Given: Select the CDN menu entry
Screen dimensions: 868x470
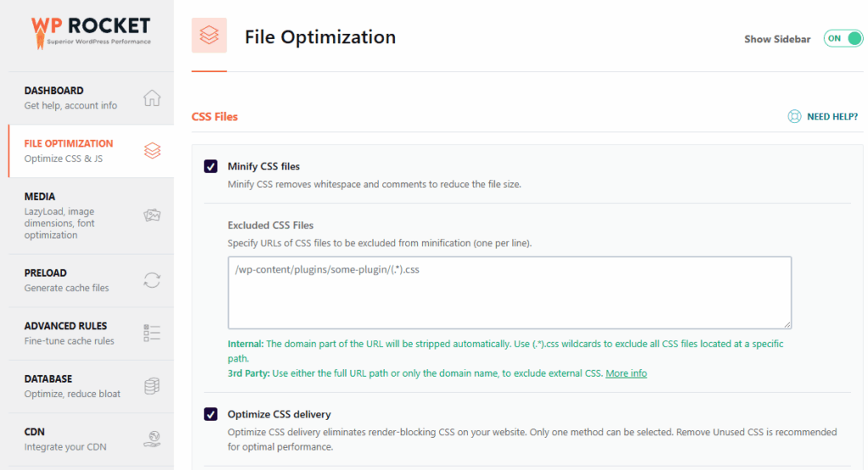Looking at the screenshot, I should (36, 432).
